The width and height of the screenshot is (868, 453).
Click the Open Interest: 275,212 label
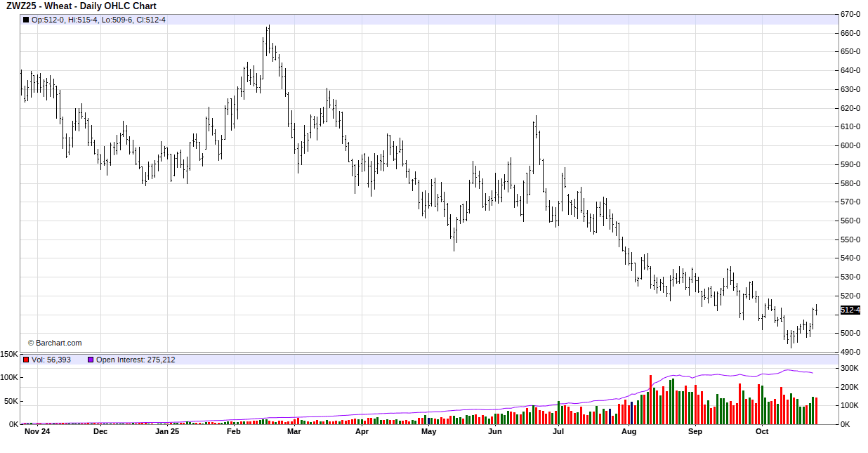click(136, 360)
